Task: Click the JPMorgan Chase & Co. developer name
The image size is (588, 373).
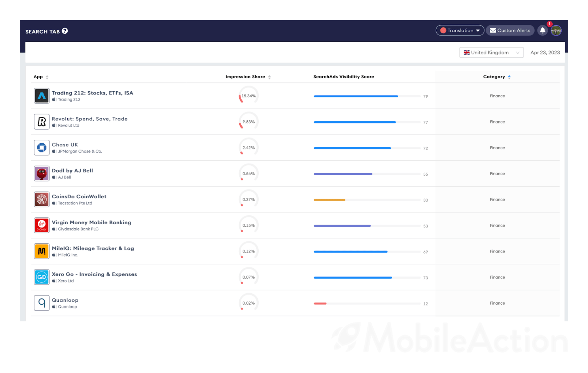Action: tap(80, 151)
